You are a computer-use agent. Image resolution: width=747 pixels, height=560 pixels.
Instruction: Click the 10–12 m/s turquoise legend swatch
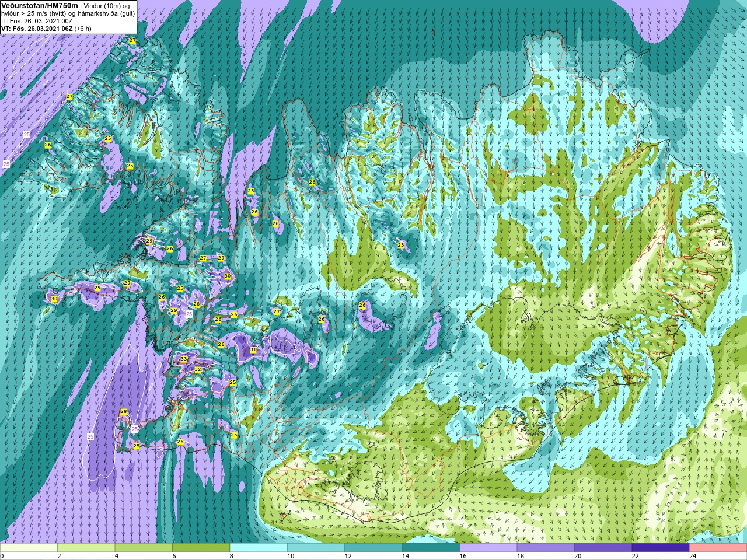[316, 548]
